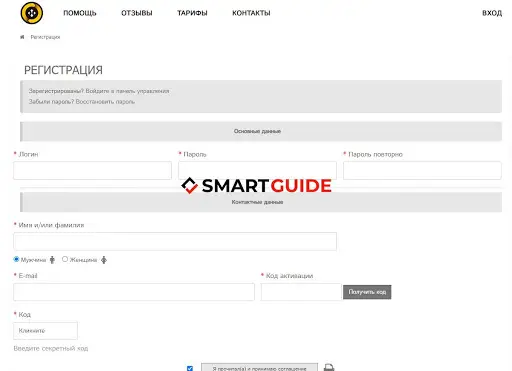Open the ПОМОЩЬ menu item
The image size is (512, 371).
(x=80, y=13)
